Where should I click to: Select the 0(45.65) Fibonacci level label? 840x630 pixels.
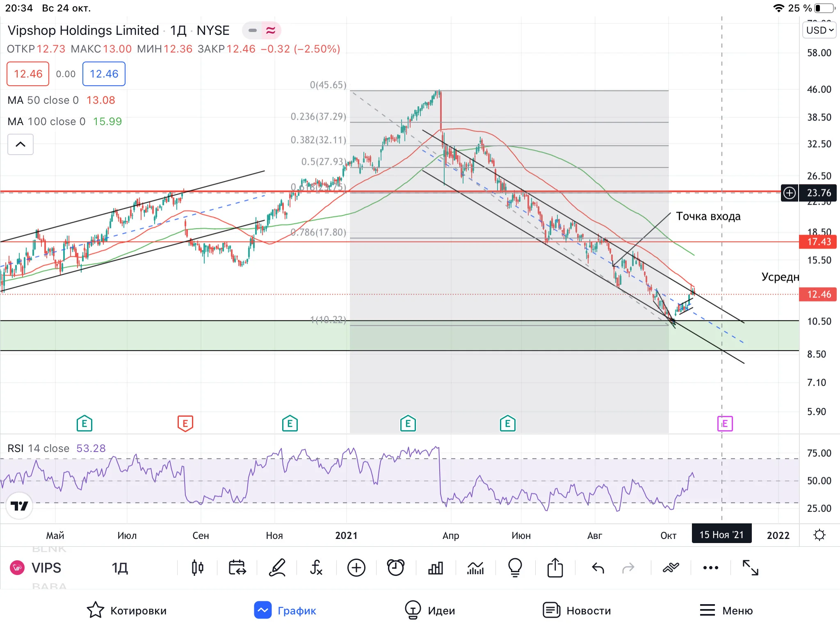pyautogui.click(x=328, y=85)
